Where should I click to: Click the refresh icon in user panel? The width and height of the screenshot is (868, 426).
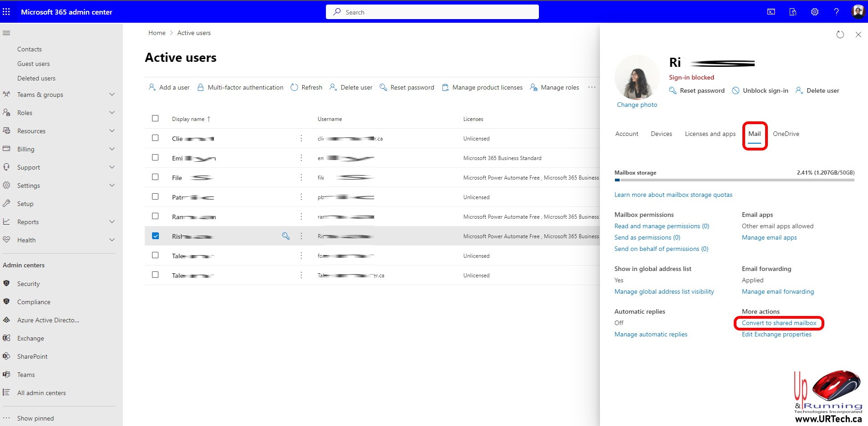click(840, 35)
